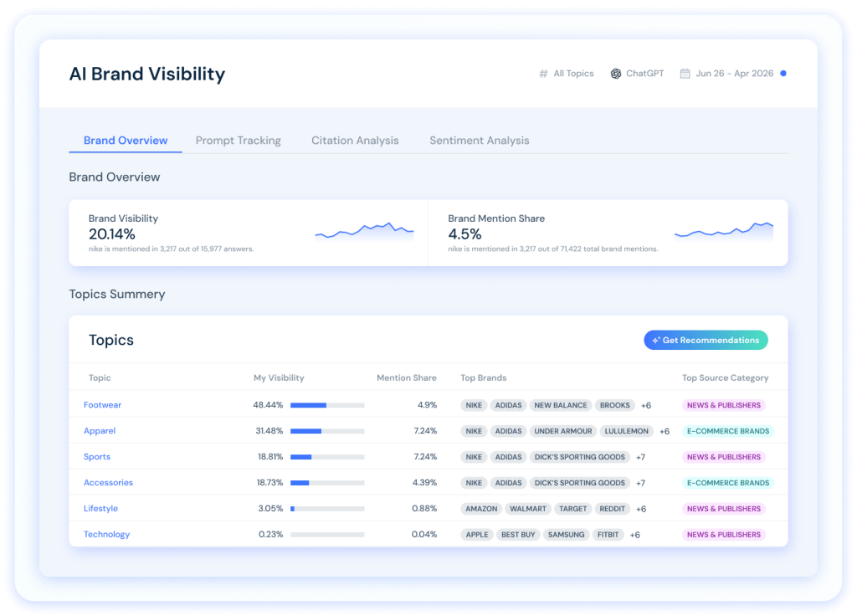
Task: Click the Get Recommendations button
Action: coord(706,340)
